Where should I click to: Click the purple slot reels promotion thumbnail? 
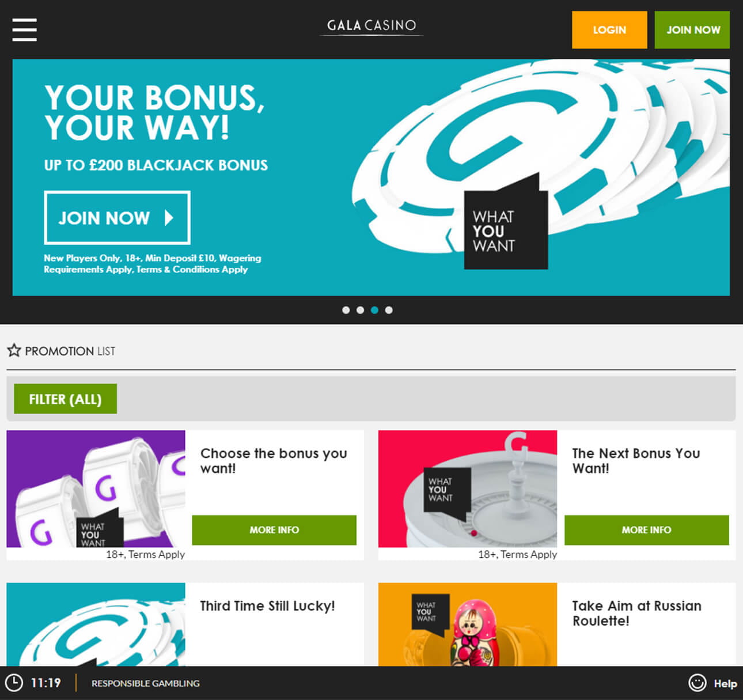pyautogui.click(x=96, y=489)
